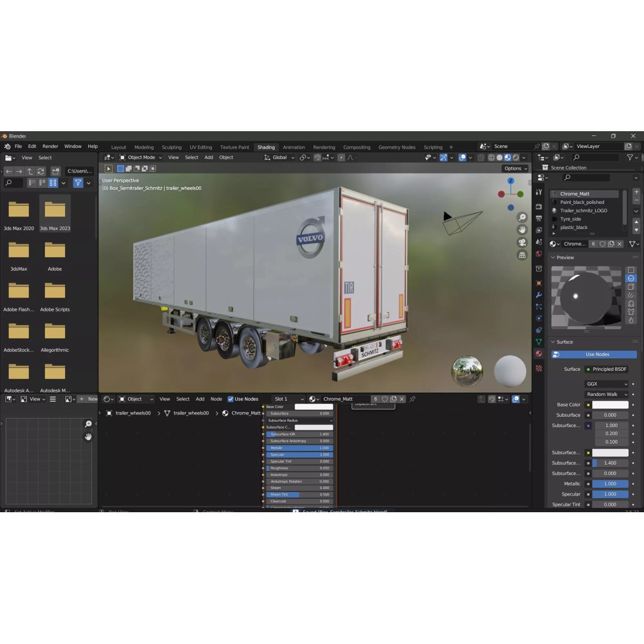This screenshot has height=644, width=644.
Task: Toggle viewport overlays button
Action: coord(462,157)
